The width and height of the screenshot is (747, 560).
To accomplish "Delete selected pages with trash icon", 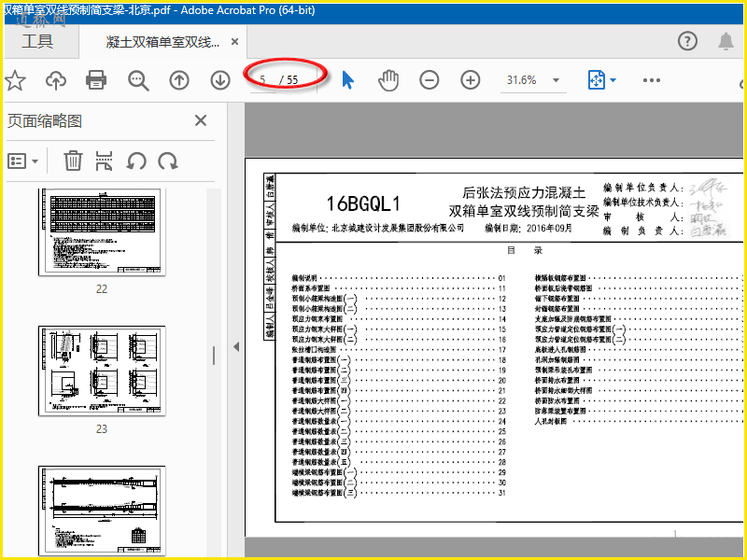I will click(73, 161).
